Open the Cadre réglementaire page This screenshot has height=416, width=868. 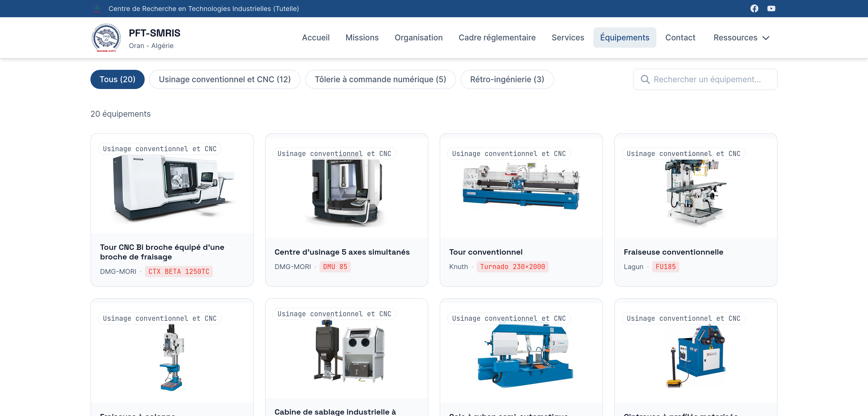pyautogui.click(x=497, y=38)
